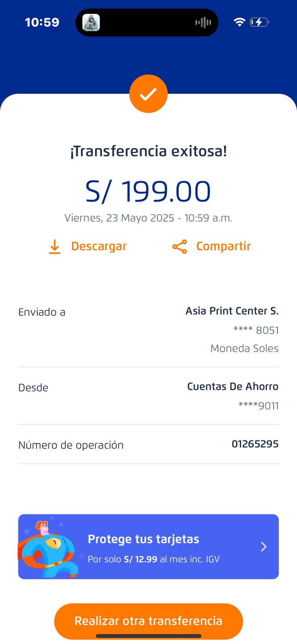Tap the operation number 01265295
297x644 pixels.
255,444
